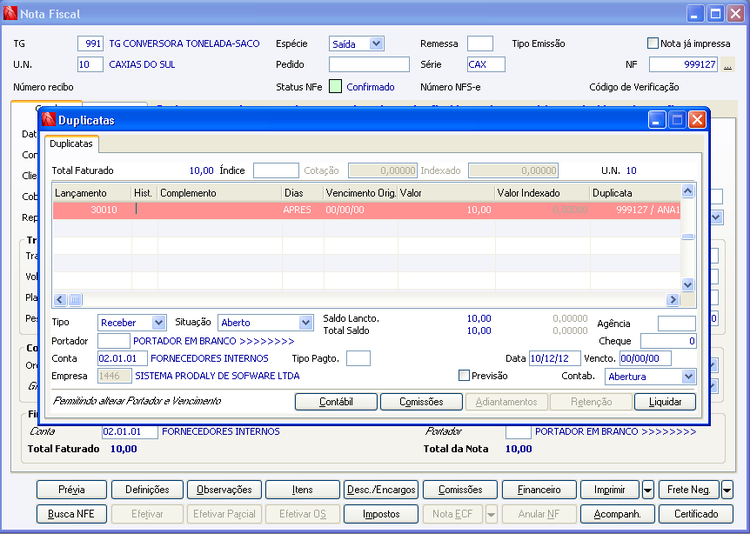Click down arrow of the grid vertical scrollbar
750x534 pixels.
687,285
